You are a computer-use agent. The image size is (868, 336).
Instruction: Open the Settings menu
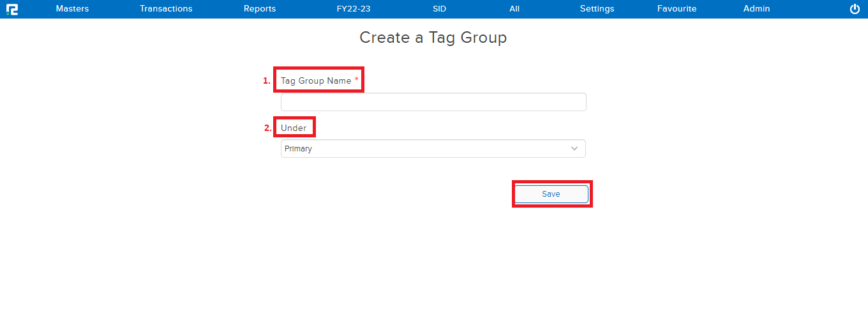pyautogui.click(x=597, y=9)
